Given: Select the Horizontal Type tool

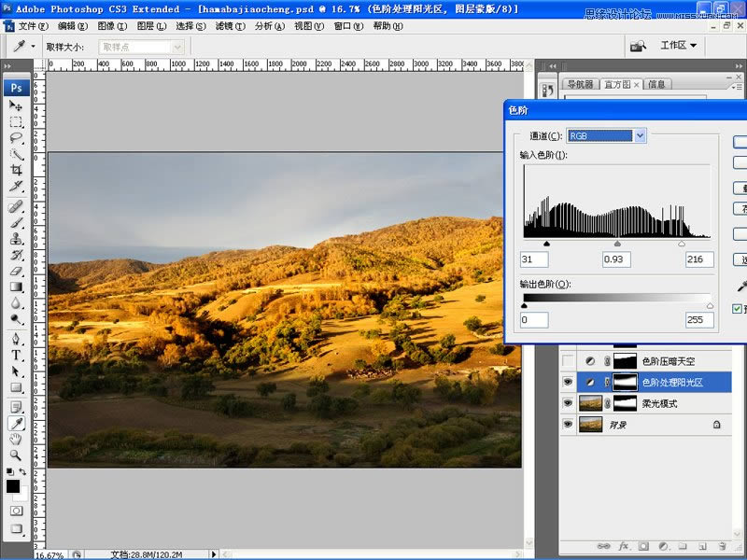Looking at the screenshot, I should pos(16,356).
